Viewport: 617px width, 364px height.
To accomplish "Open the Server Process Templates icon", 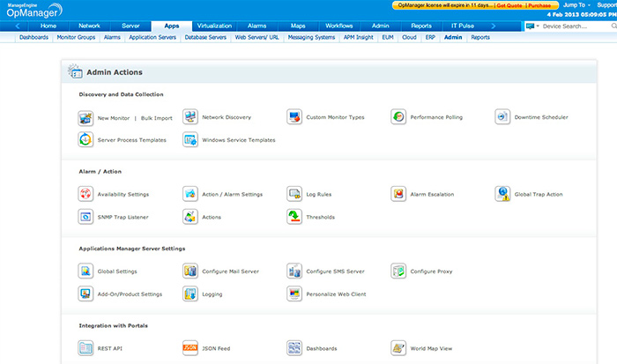I will coord(85,140).
